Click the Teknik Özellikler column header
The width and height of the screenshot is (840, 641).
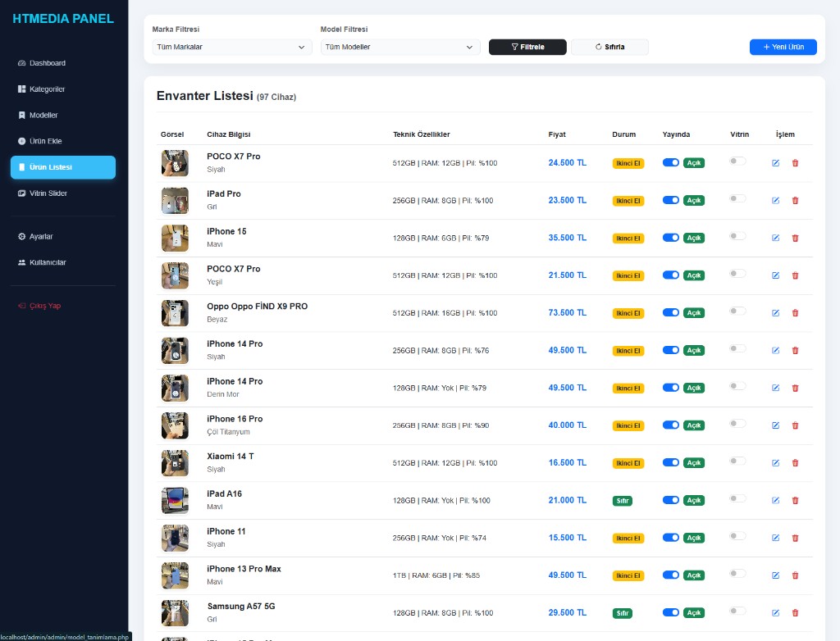click(422, 134)
